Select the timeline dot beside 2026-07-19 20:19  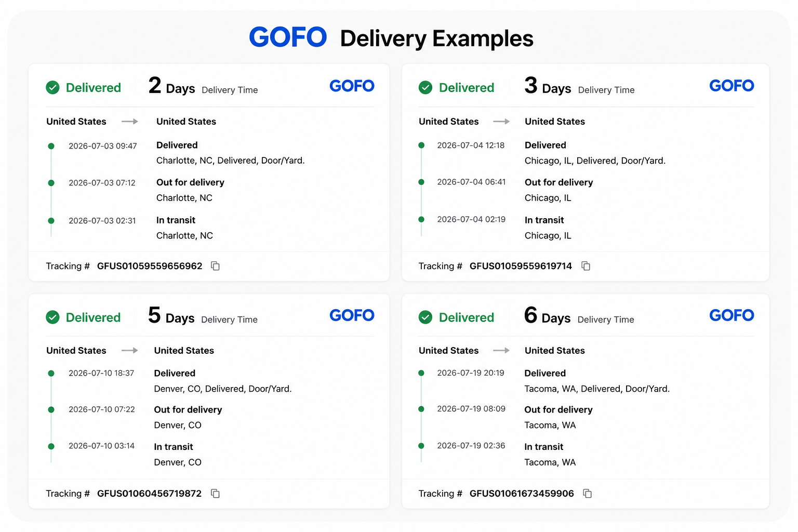point(421,373)
